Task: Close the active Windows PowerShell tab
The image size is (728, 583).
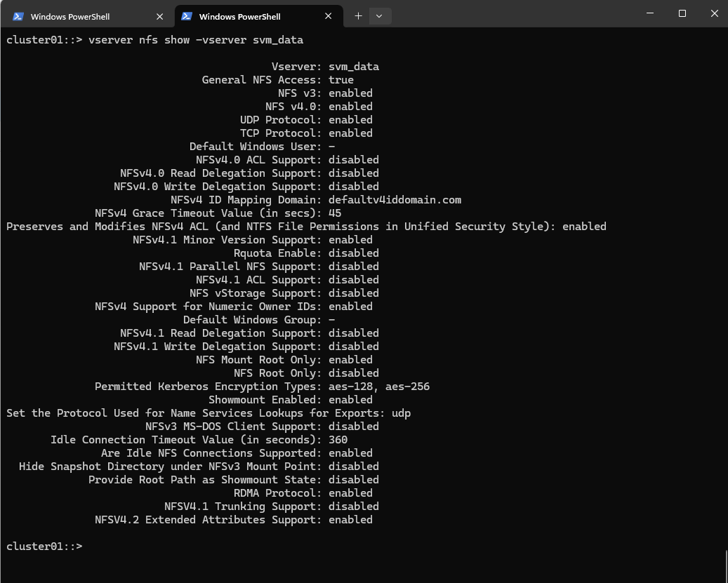Action: pyautogui.click(x=329, y=16)
